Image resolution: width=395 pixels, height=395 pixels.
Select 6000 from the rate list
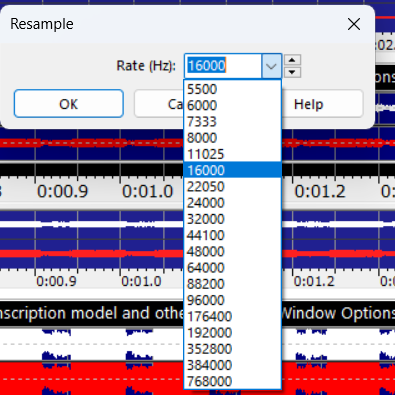[x=232, y=105]
